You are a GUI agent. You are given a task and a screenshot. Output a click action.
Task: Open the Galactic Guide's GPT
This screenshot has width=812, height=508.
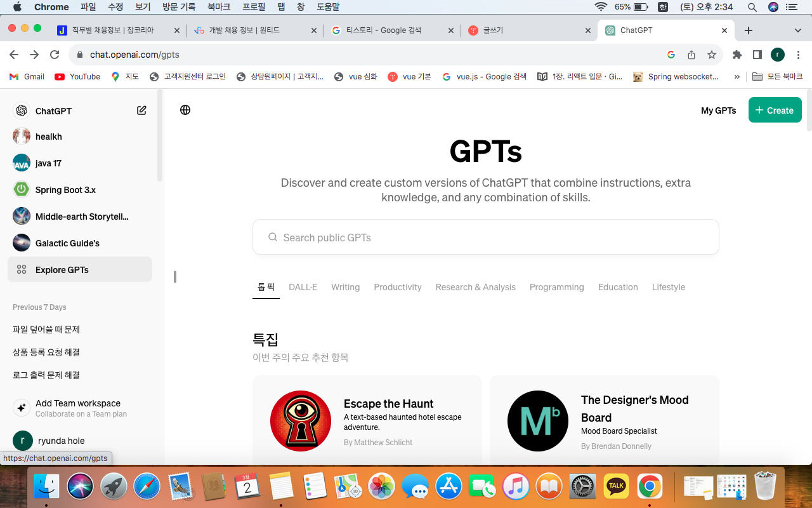tap(80, 243)
